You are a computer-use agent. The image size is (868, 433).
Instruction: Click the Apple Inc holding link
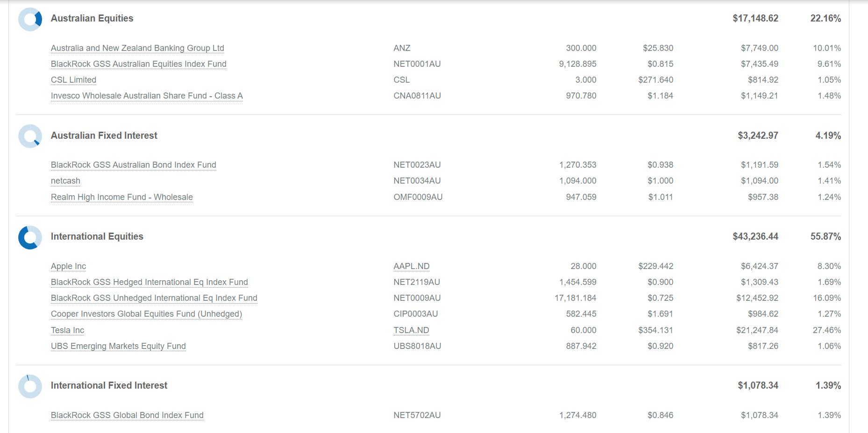68,266
